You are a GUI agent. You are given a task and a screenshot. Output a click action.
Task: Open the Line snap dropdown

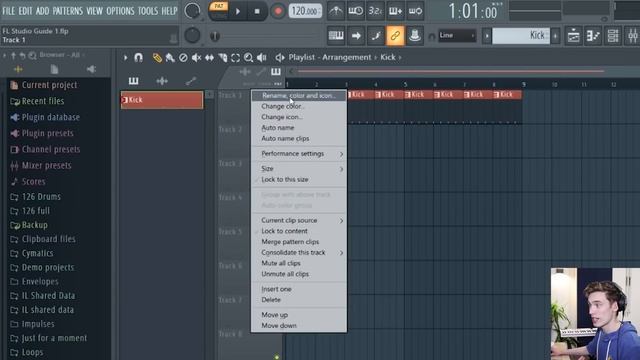[457, 36]
